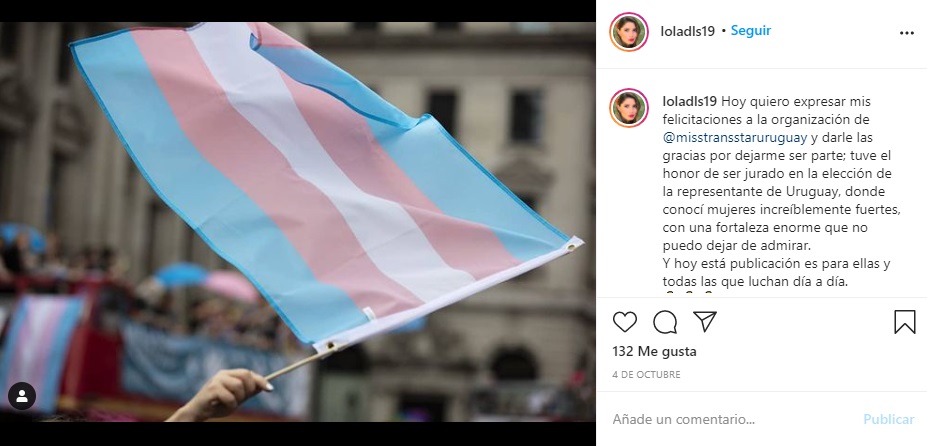This screenshot has height=446, width=927.
Task: View the list of 132 Me gusta
Action: tap(654, 351)
